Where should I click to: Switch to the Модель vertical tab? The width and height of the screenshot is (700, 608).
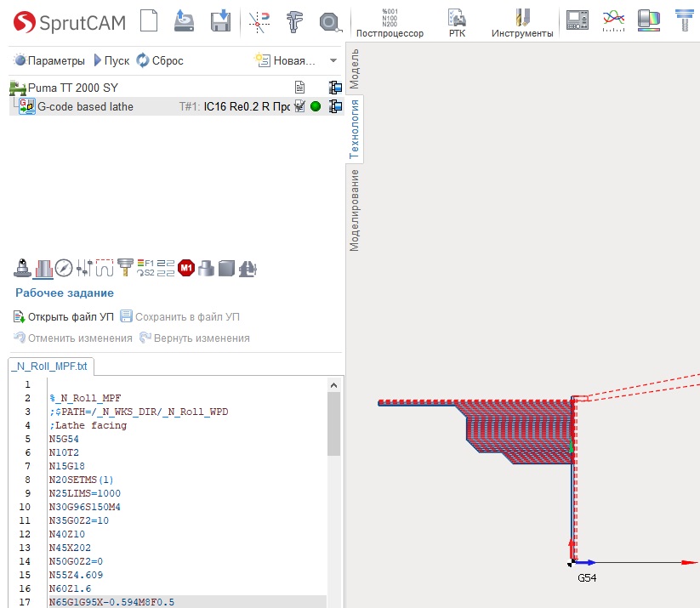[x=354, y=69]
